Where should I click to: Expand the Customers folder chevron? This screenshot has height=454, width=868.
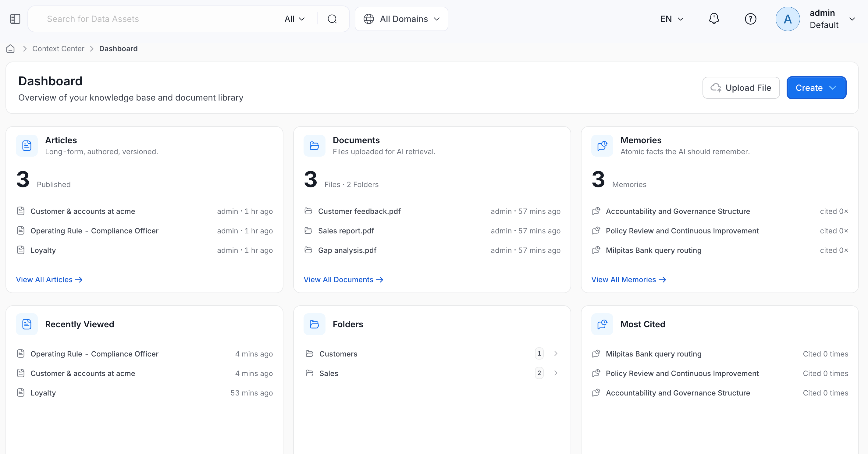(556, 354)
